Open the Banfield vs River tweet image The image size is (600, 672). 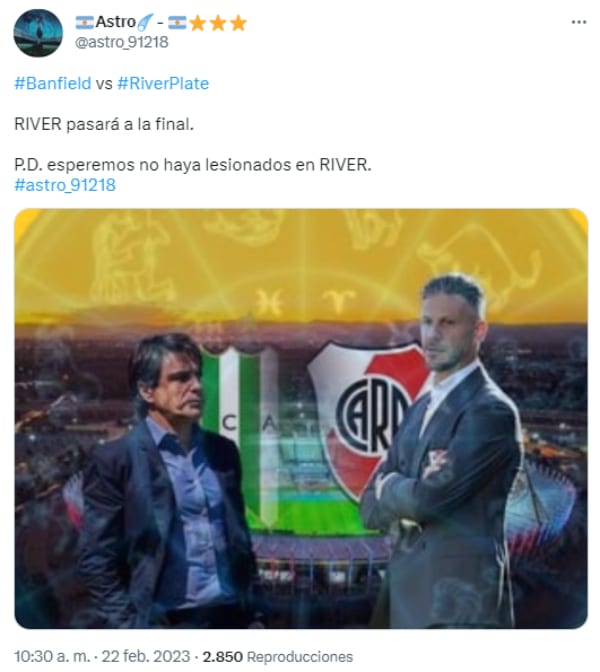301,419
